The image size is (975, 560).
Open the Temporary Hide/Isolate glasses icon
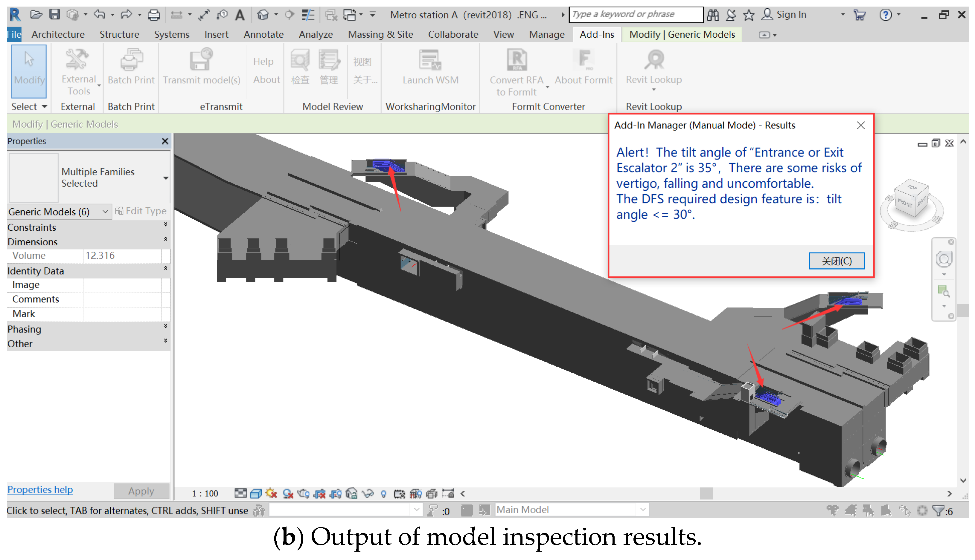click(x=368, y=493)
